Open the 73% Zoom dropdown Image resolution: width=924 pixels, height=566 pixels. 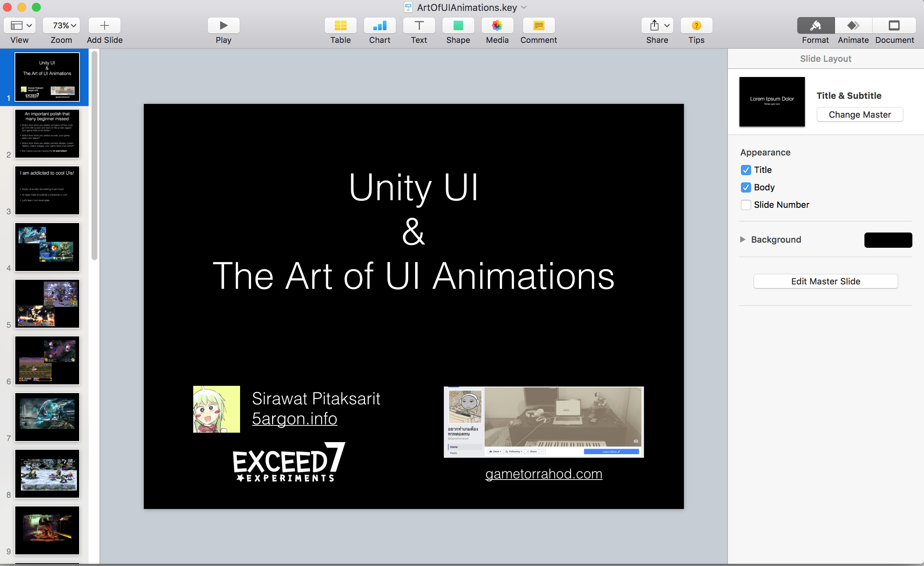click(61, 25)
